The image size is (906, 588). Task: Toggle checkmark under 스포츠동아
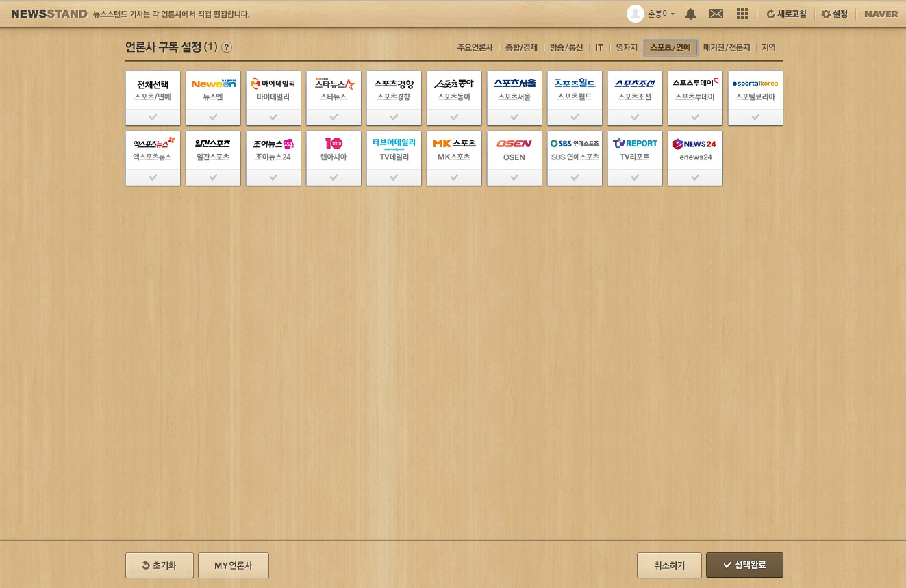(x=454, y=117)
